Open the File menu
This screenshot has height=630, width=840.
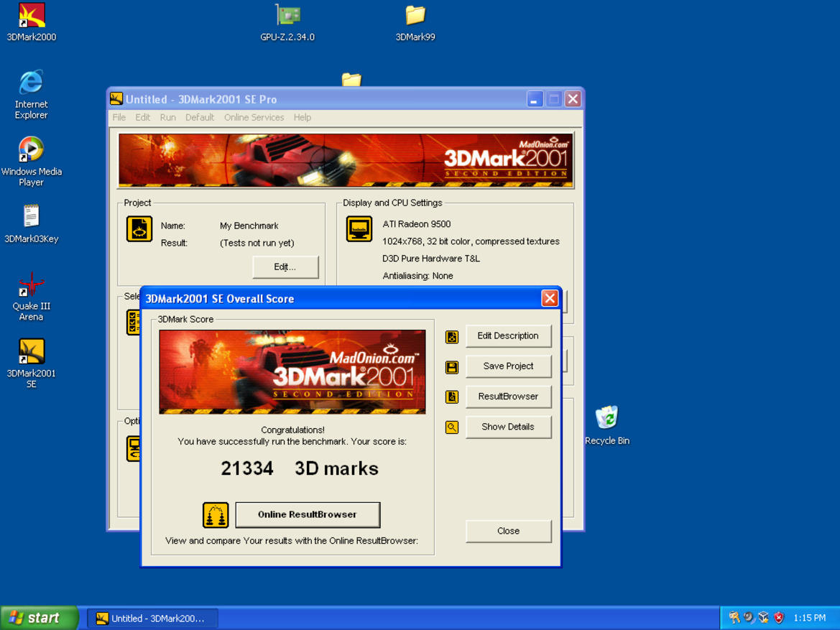click(119, 117)
